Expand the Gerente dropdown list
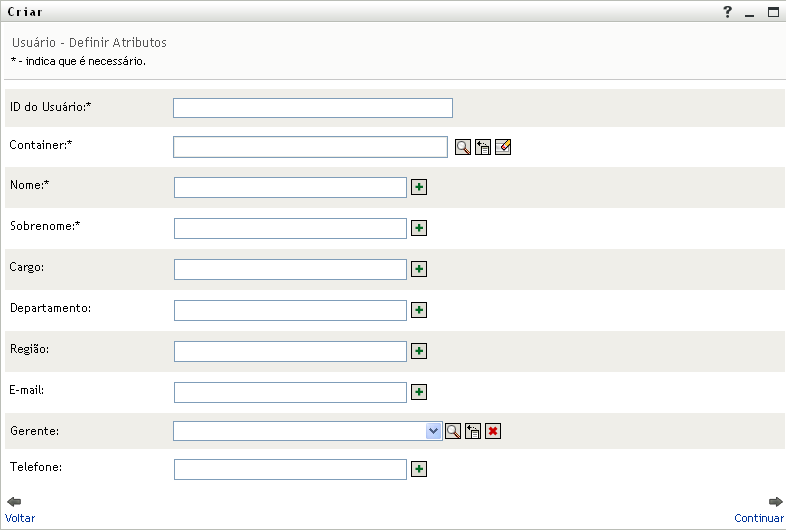This screenshot has width=786, height=530. 433,431
